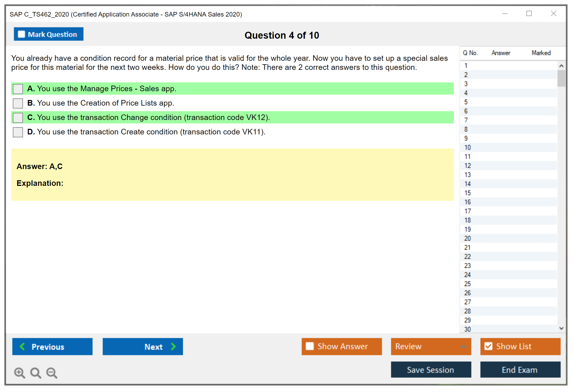Image resolution: width=574 pixels, height=392 pixels.
Task: Click the green left arrow on Previous
Action: 22,346
